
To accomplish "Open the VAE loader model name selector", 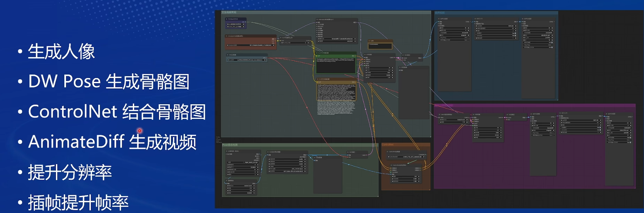I will [247, 60].
